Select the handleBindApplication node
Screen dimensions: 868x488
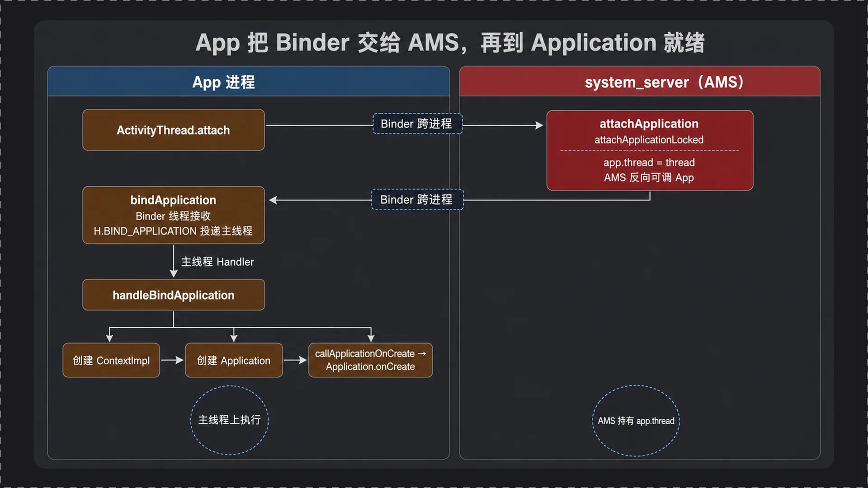tap(174, 295)
